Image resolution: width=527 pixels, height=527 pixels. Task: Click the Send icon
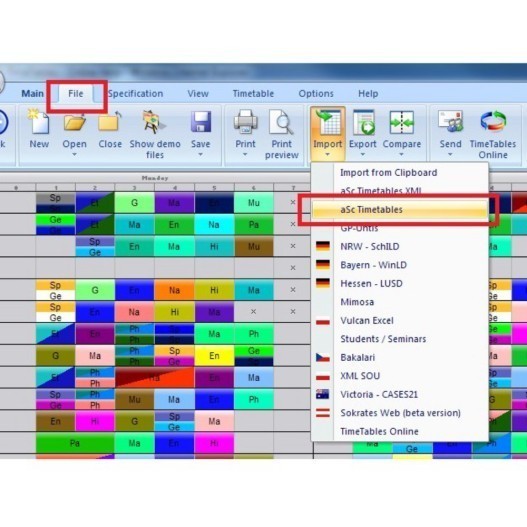(450, 122)
